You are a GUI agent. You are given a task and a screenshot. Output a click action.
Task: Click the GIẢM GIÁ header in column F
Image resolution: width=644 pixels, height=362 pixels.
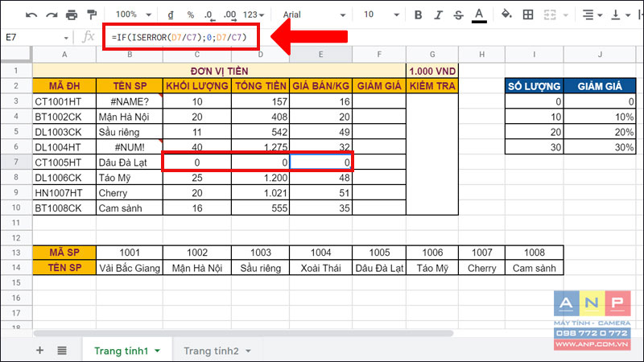coord(379,86)
